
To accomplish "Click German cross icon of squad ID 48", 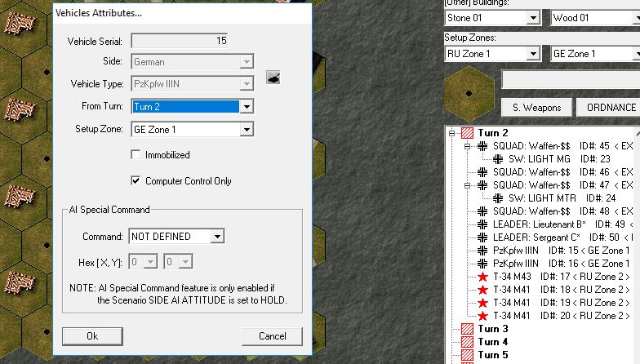I will [482, 211].
